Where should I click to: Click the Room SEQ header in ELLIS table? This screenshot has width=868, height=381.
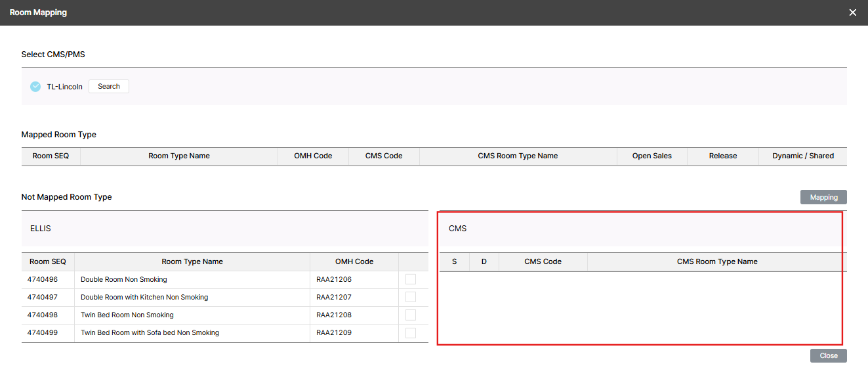pos(48,261)
